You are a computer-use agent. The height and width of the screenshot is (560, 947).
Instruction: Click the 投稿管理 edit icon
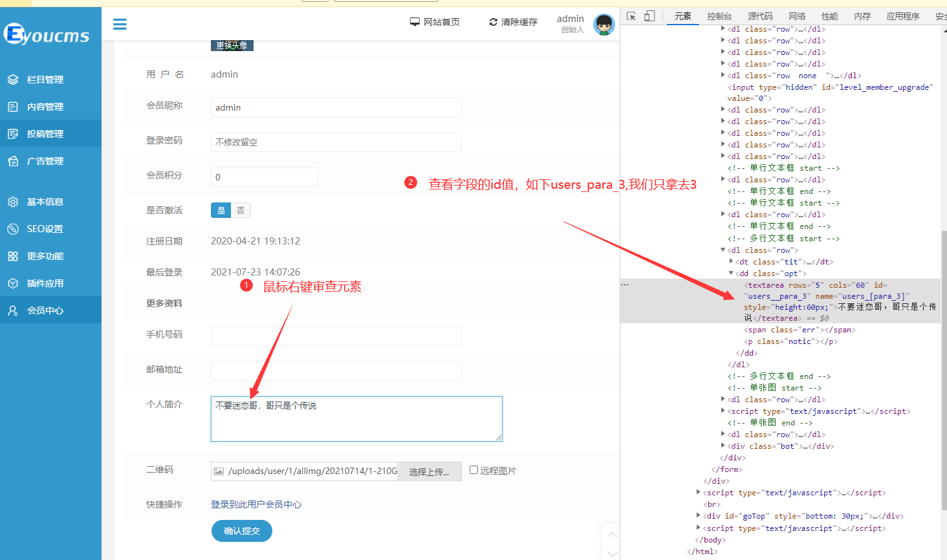pos(13,134)
